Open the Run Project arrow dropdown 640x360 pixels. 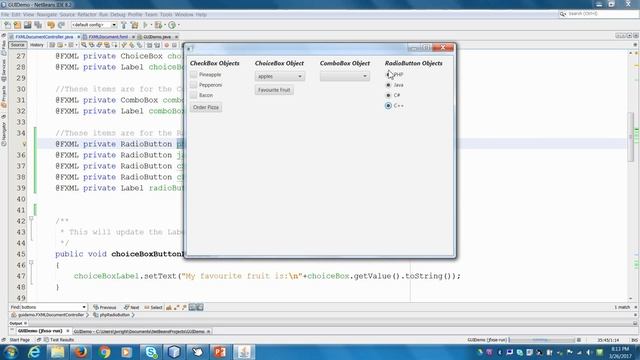(151, 25)
